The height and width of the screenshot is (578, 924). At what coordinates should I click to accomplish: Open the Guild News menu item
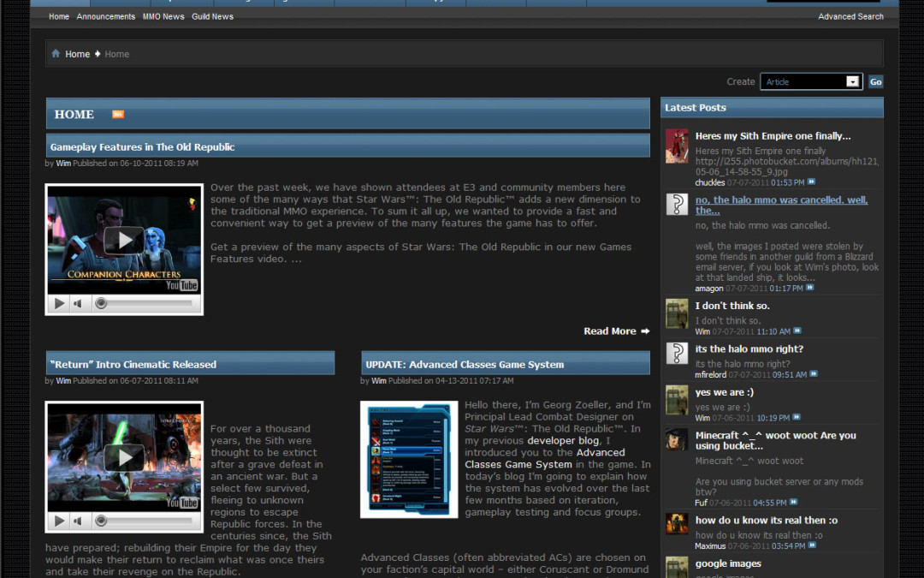(x=213, y=16)
